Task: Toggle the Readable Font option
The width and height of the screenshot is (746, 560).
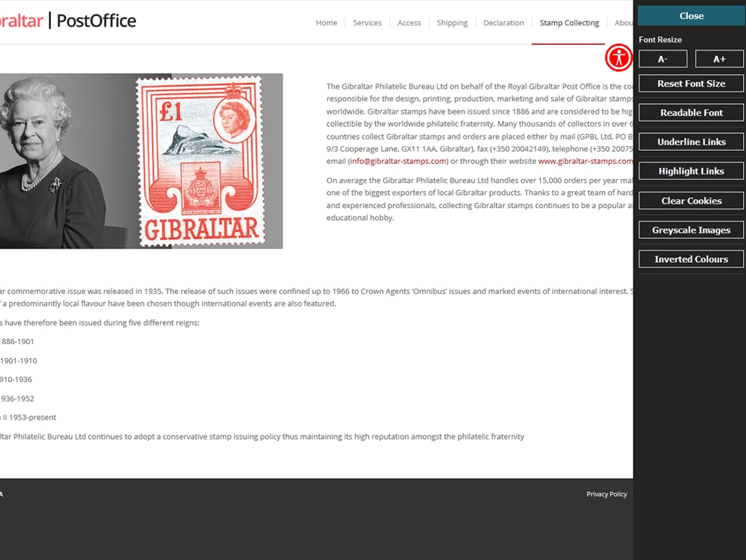Action: 691,113
